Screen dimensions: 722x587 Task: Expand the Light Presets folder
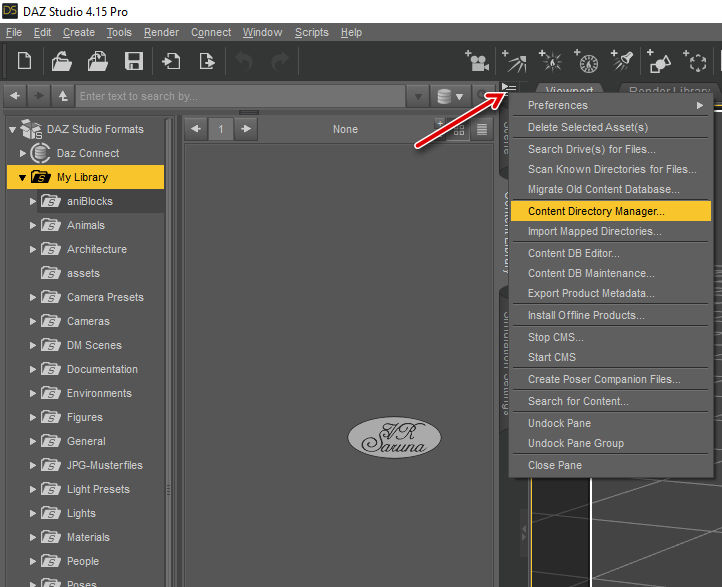[33, 489]
